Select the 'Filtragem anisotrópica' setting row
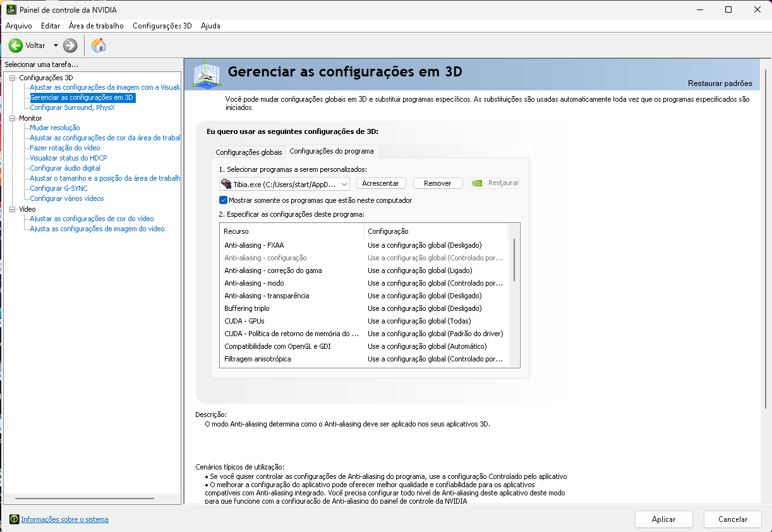The width and height of the screenshot is (772, 532). (365, 359)
